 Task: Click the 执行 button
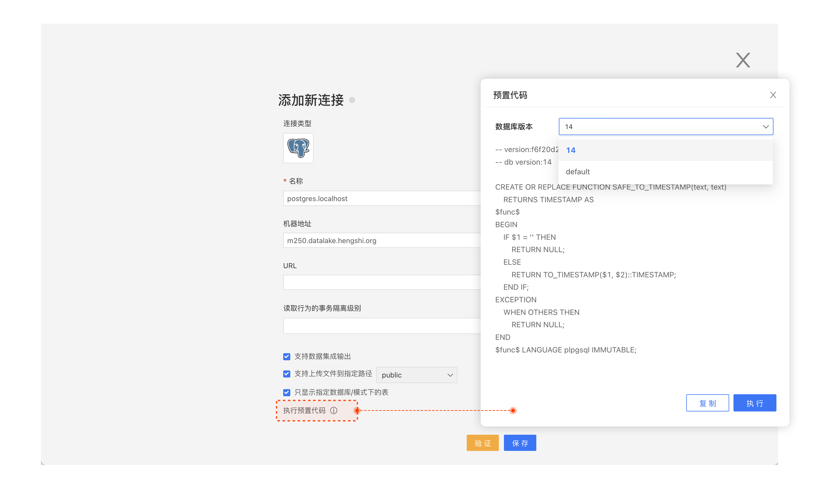(755, 403)
